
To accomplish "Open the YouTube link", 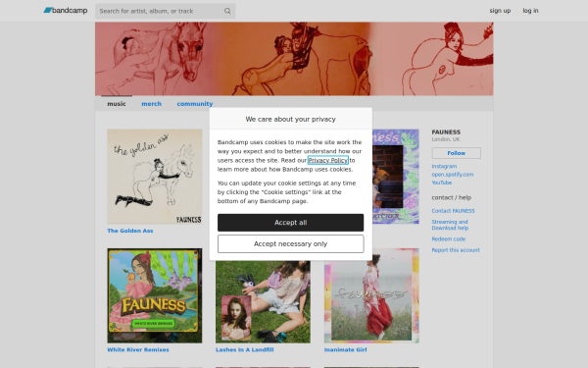I will (442, 183).
